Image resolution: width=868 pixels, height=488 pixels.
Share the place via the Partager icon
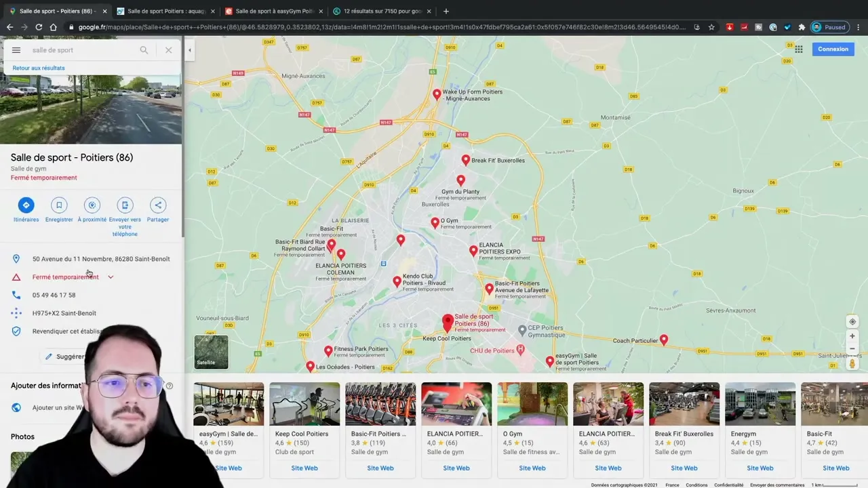click(157, 205)
